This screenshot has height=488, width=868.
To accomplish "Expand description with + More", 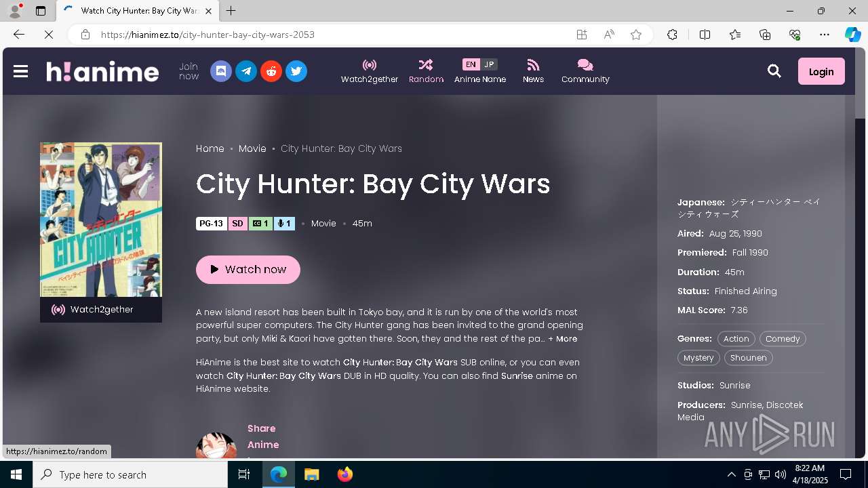I will pos(563,339).
